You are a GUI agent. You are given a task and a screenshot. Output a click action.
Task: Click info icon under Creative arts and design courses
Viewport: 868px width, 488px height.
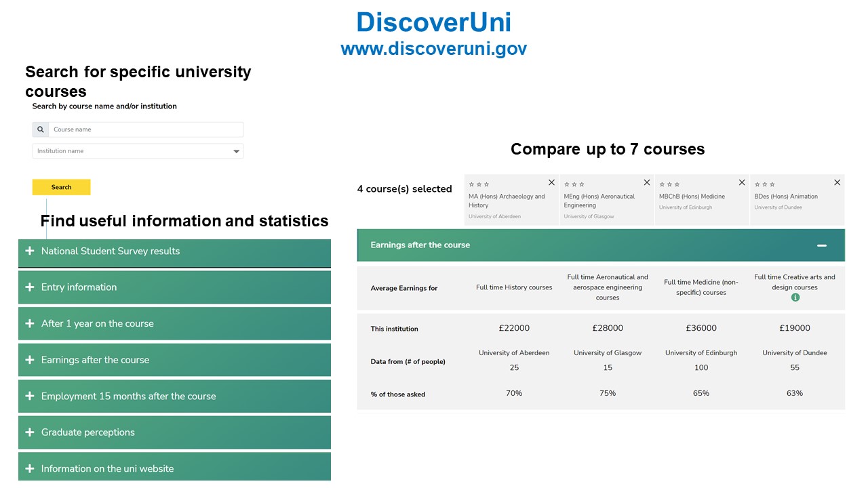pyautogui.click(x=795, y=298)
